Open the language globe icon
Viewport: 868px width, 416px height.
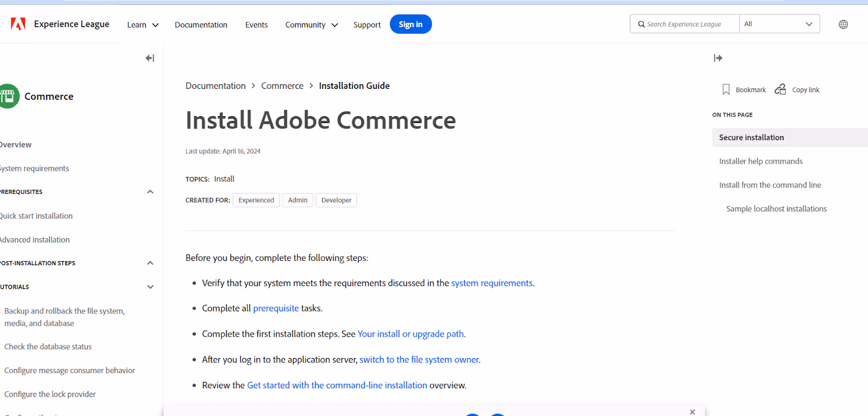point(843,24)
